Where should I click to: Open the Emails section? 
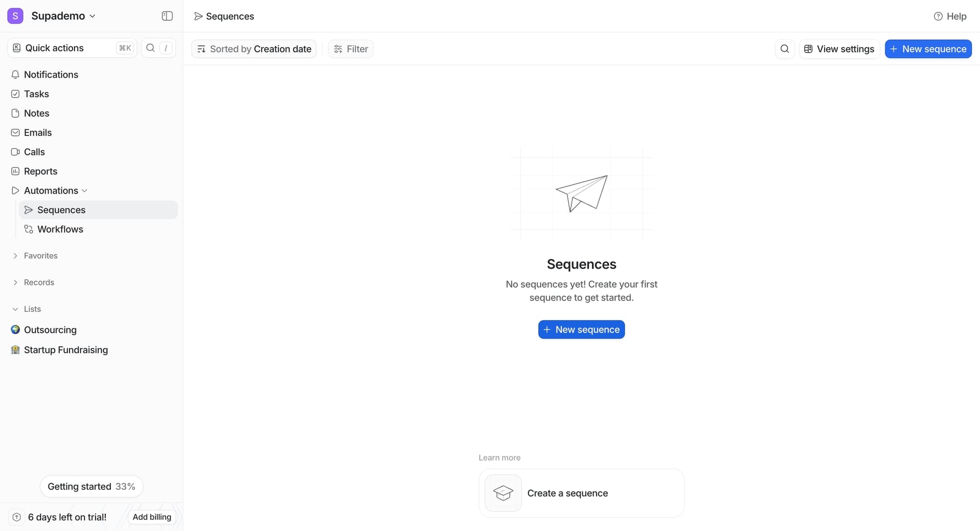[37, 133]
